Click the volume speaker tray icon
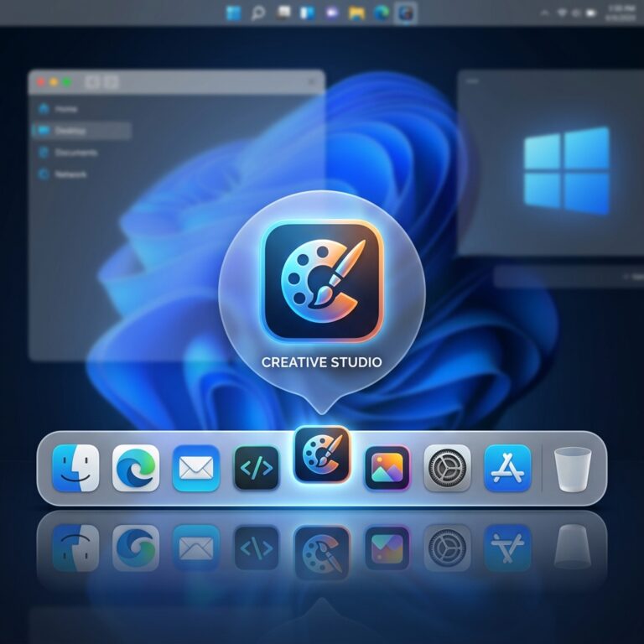 [x=575, y=13]
